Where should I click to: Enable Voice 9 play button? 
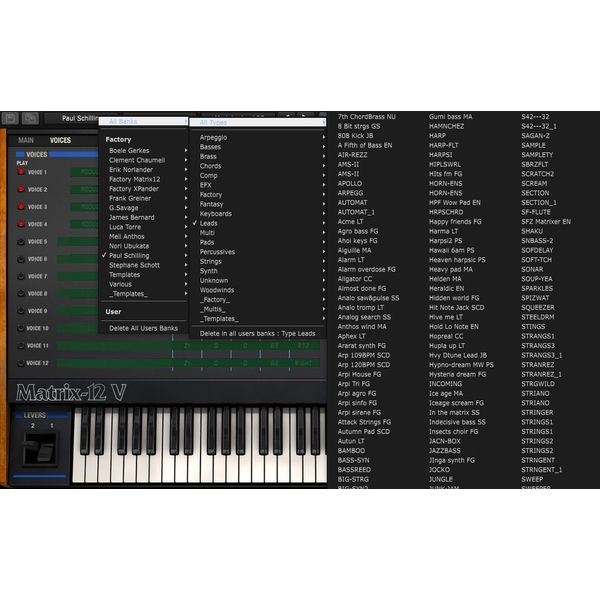[x=21, y=311]
